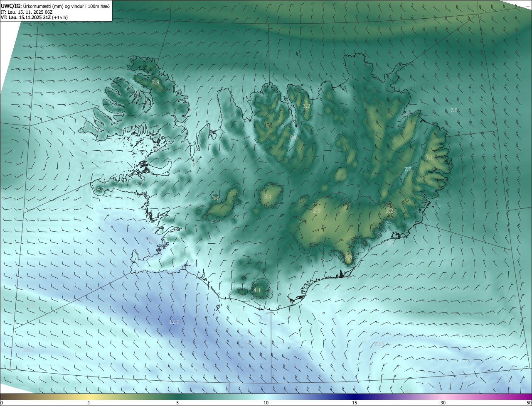Viewport: 532px width, 406px height.
Task: Click the 7.2 precipitation value label
Action: (x=408, y=169)
